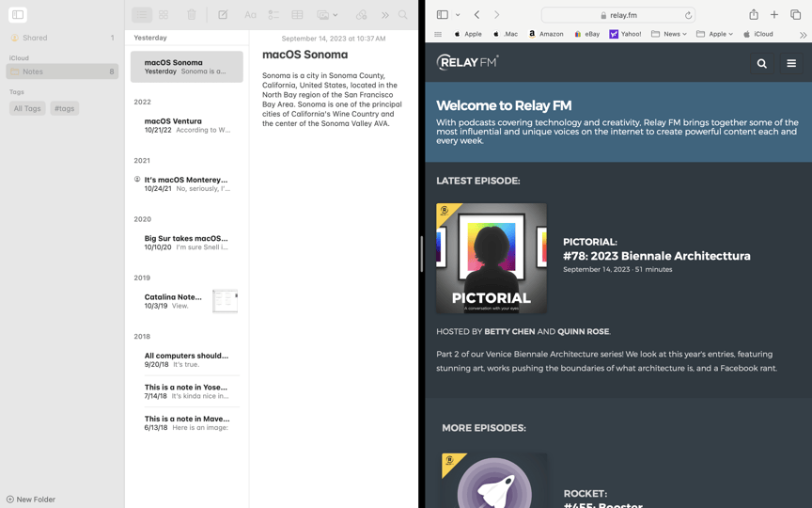
Task: Open the eBay bookmark
Action: click(x=586, y=34)
